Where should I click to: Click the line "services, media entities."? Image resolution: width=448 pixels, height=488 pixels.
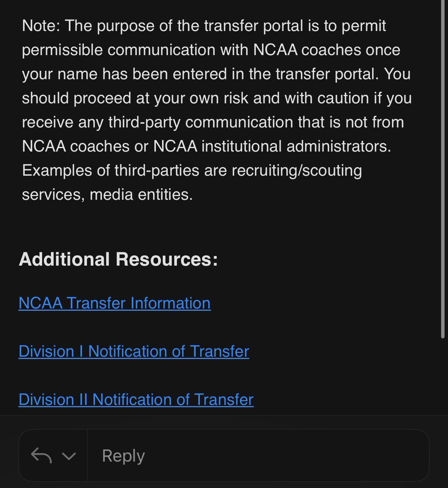click(x=107, y=194)
